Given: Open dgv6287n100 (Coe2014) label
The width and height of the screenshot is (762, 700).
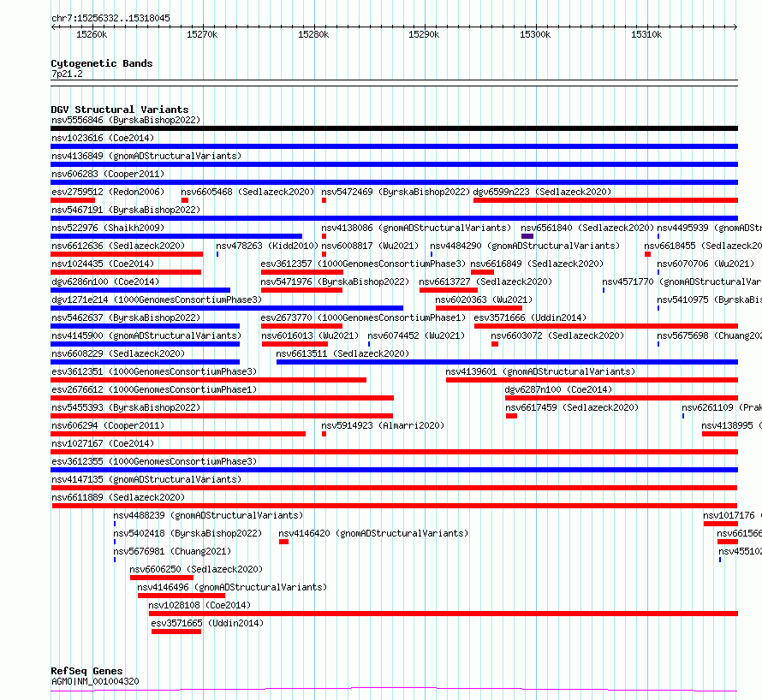Looking at the screenshot, I should [x=558, y=389].
